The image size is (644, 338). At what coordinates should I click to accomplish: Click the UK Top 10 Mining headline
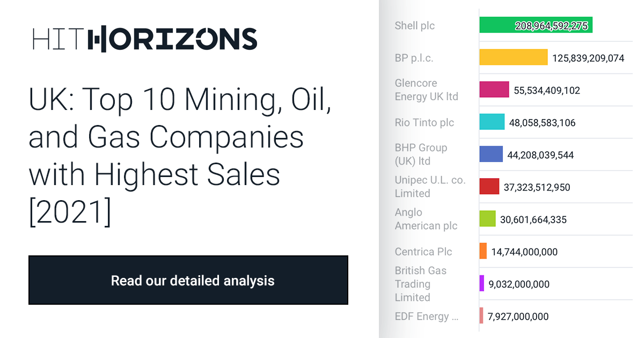[x=181, y=155]
